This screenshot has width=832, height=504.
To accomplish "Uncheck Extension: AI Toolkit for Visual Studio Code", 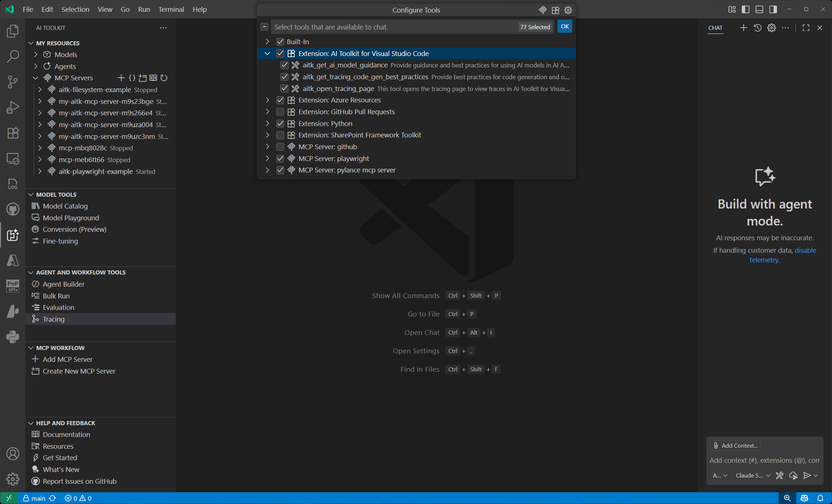I will (x=280, y=53).
